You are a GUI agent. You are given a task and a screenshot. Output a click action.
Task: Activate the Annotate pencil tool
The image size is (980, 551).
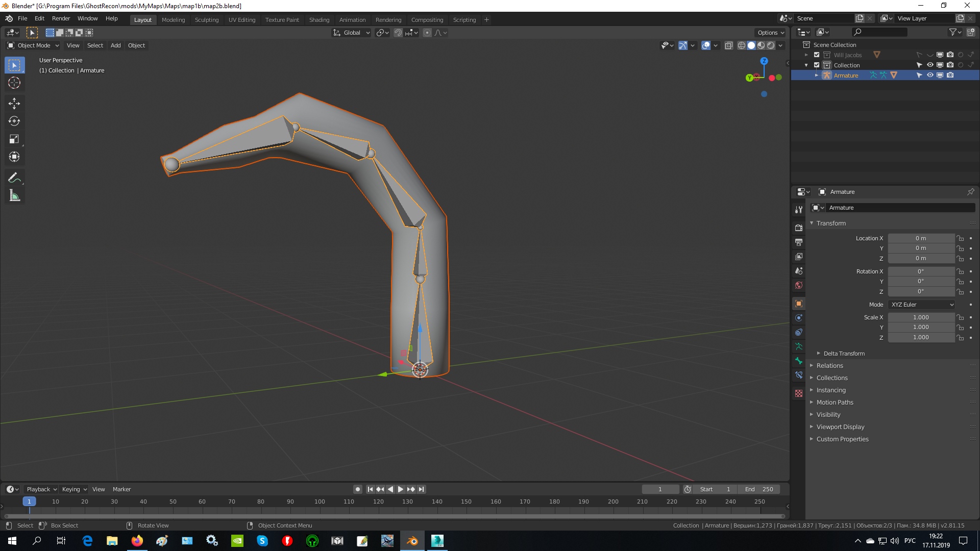(x=14, y=178)
